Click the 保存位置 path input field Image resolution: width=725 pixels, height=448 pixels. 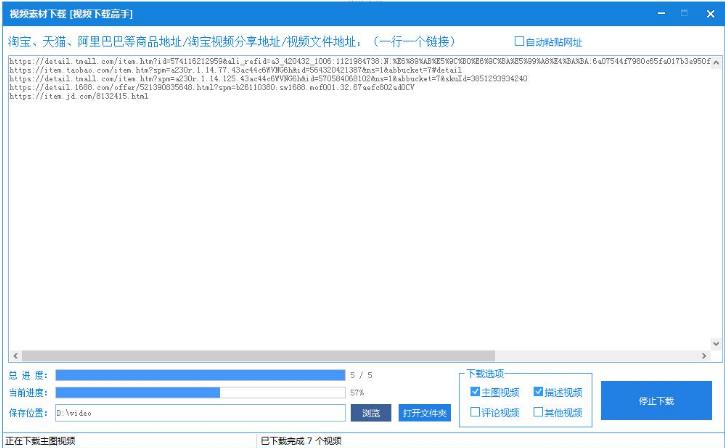point(200,412)
